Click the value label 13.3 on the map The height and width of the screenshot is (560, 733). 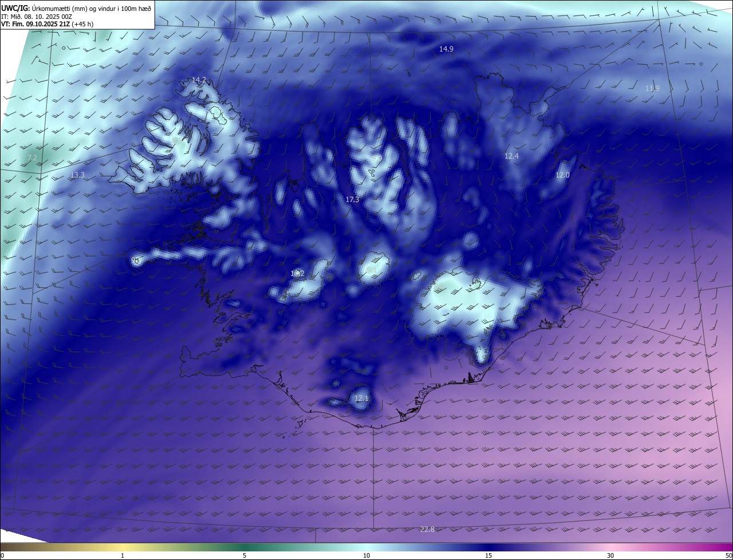click(77, 175)
